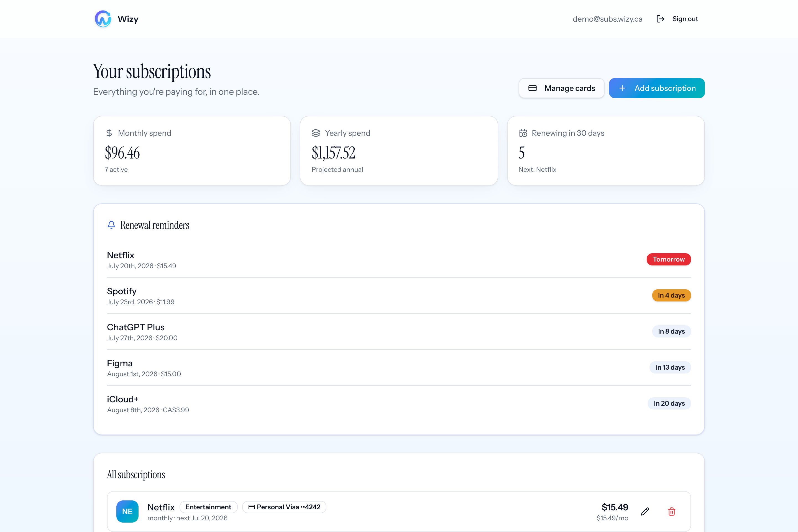Sign out of the account

[677, 19]
